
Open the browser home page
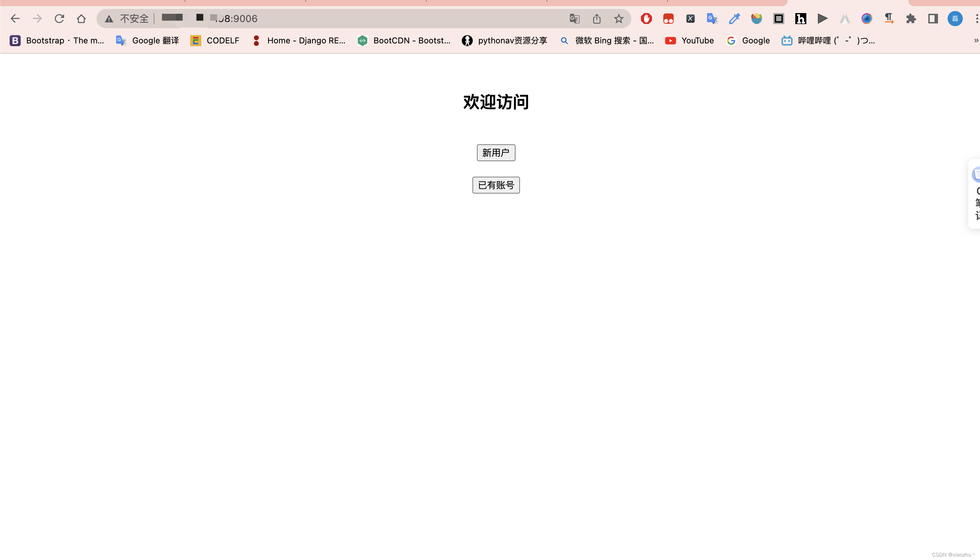click(x=81, y=19)
